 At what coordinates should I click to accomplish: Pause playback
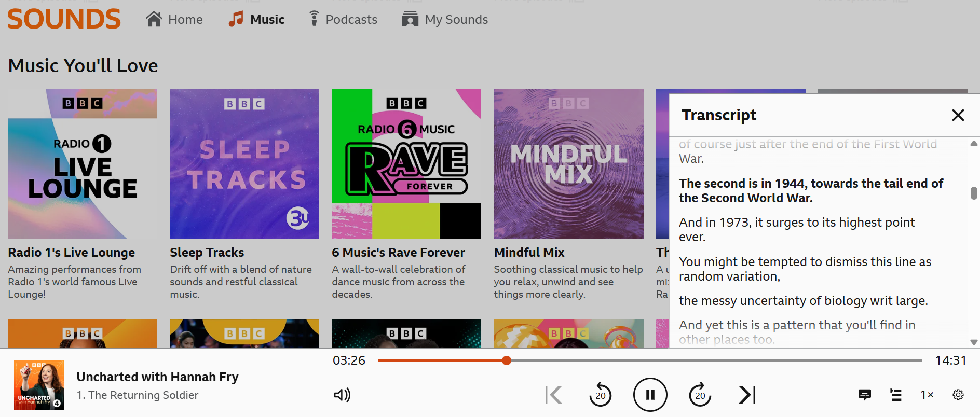650,395
